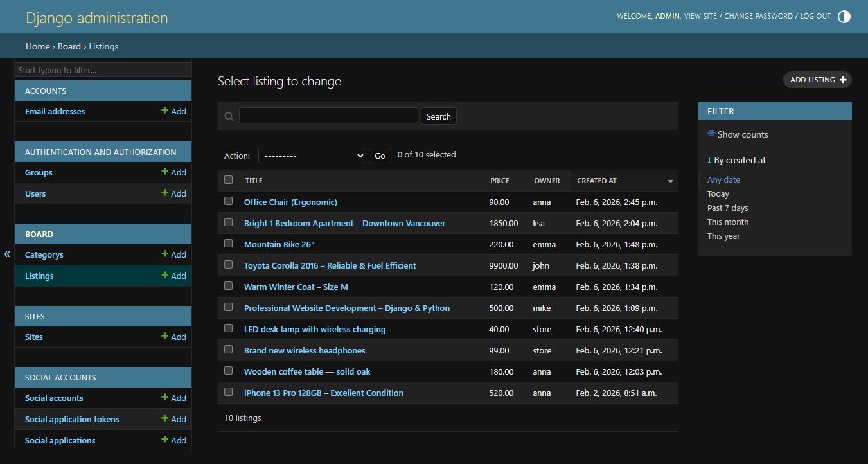Toggle Created At column sort arrow
This screenshot has height=464, width=868.
click(670, 181)
